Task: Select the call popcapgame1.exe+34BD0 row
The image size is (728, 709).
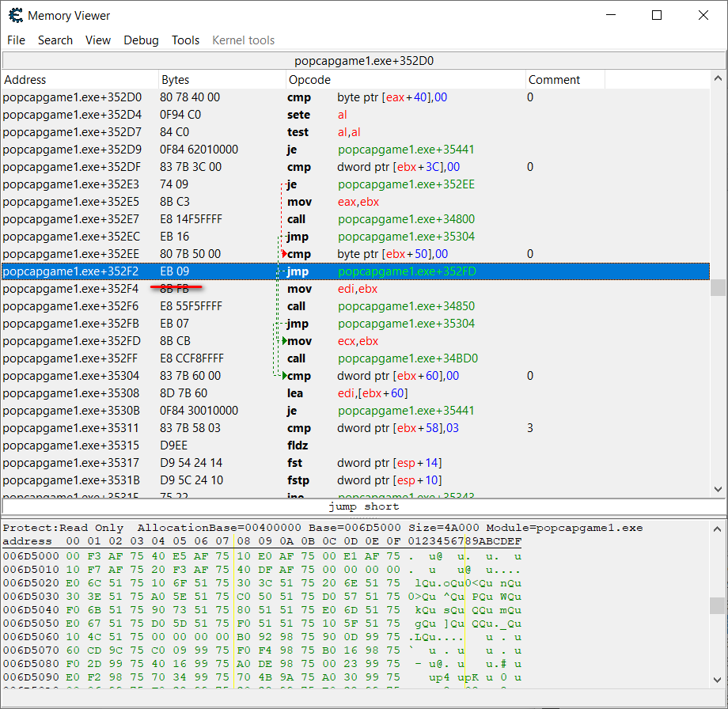Action: pos(355,358)
